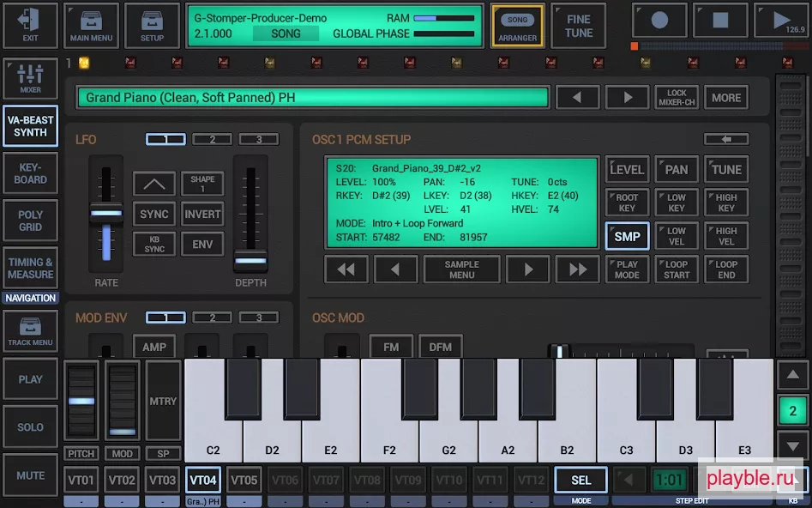Start playback with the Play button

pos(781,21)
